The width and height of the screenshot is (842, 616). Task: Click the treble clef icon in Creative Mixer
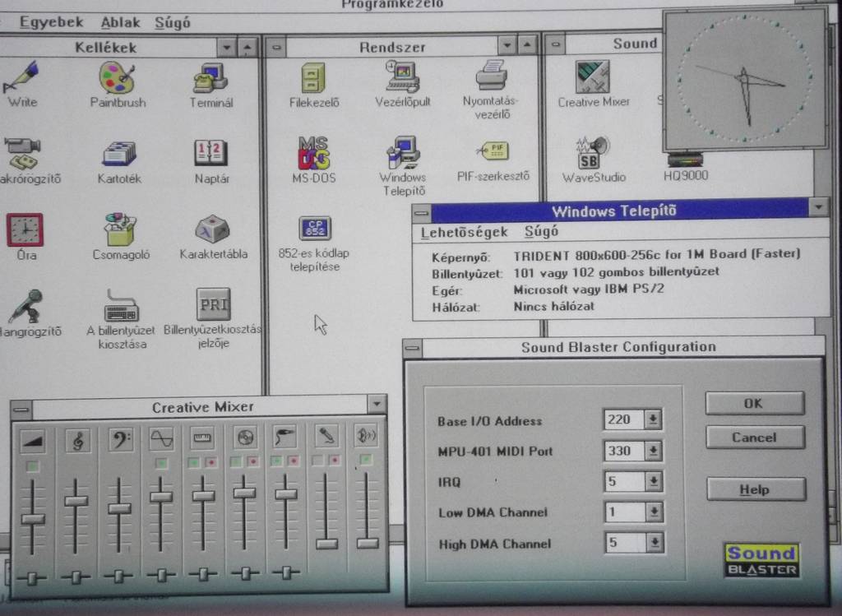[x=78, y=440]
